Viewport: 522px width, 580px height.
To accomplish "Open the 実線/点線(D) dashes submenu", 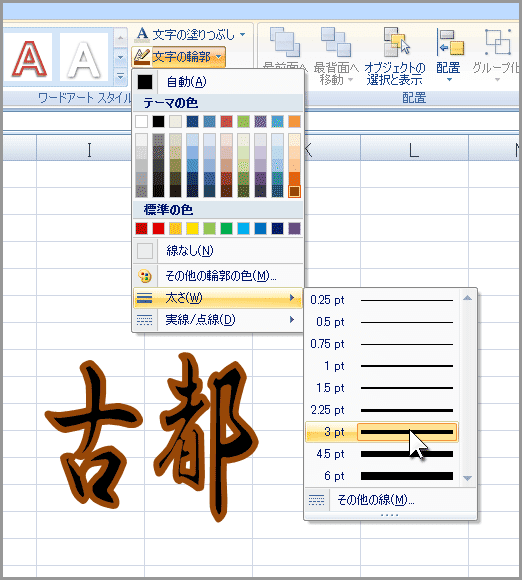I will (218, 320).
